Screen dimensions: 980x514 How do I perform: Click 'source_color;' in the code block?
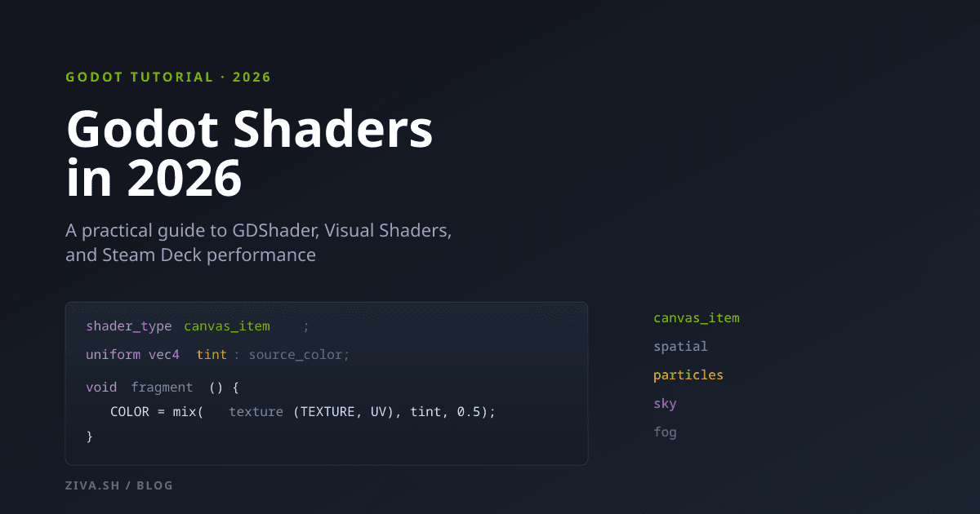pyautogui.click(x=299, y=355)
